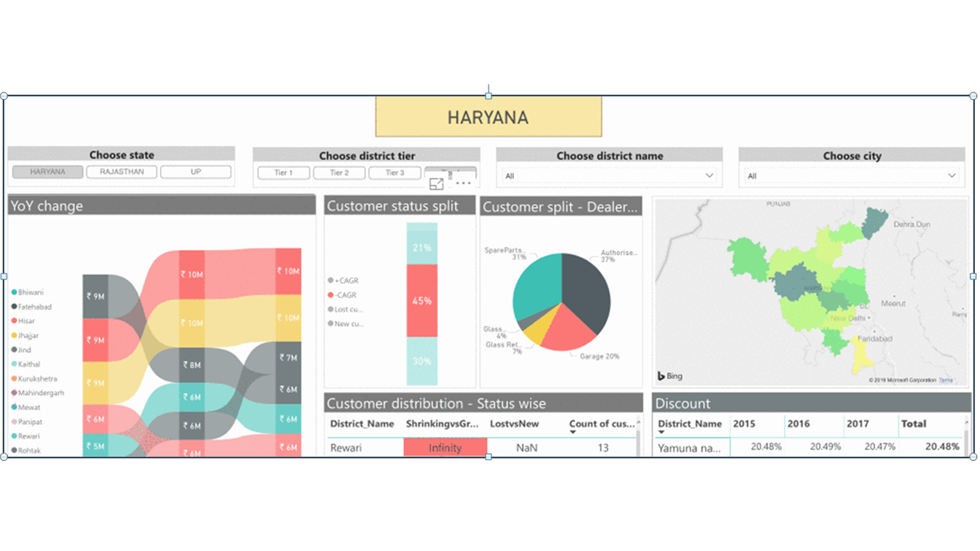Click the Mewat legend dot
This screenshot has height=551, width=980.
coord(14,407)
